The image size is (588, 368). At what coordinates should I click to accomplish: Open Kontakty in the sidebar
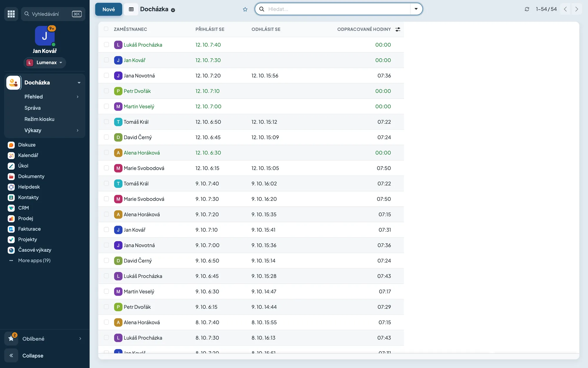(x=28, y=198)
